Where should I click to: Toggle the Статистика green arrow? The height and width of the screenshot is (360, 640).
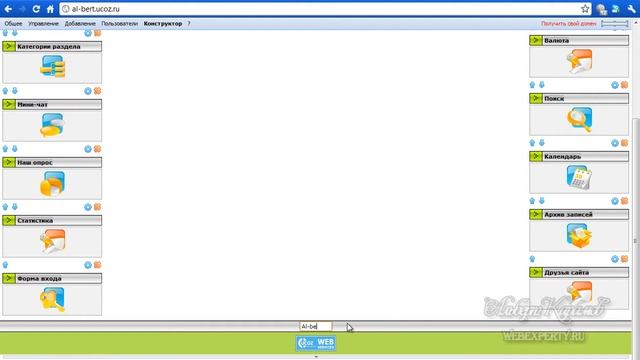[x=9, y=220]
